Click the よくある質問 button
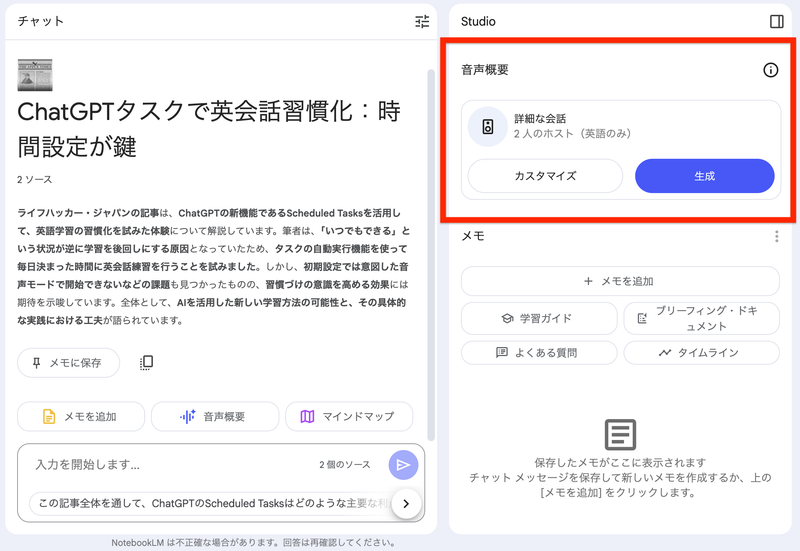 pos(539,353)
